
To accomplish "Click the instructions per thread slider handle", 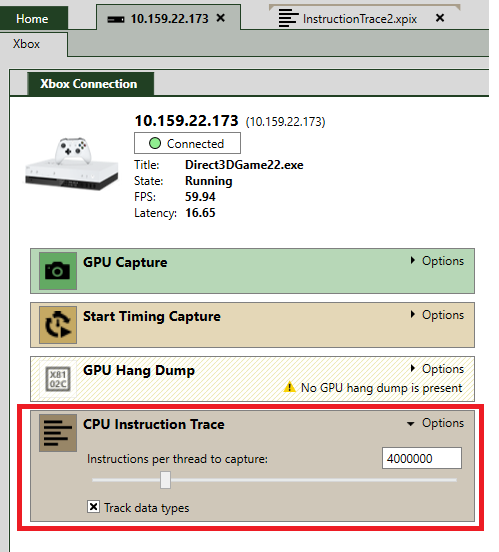I will [x=166, y=480].
